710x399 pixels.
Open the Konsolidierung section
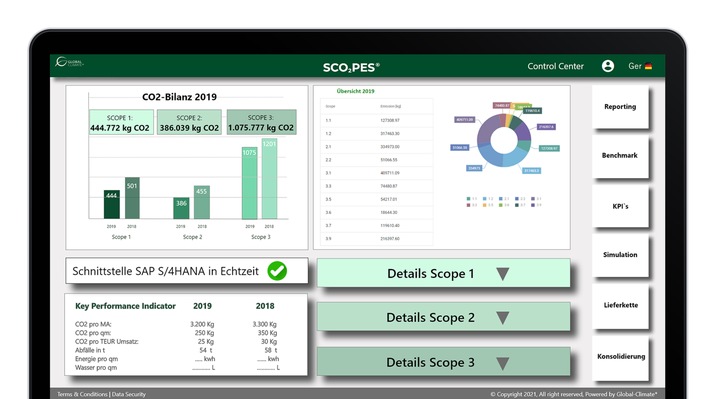pos(620,357)
